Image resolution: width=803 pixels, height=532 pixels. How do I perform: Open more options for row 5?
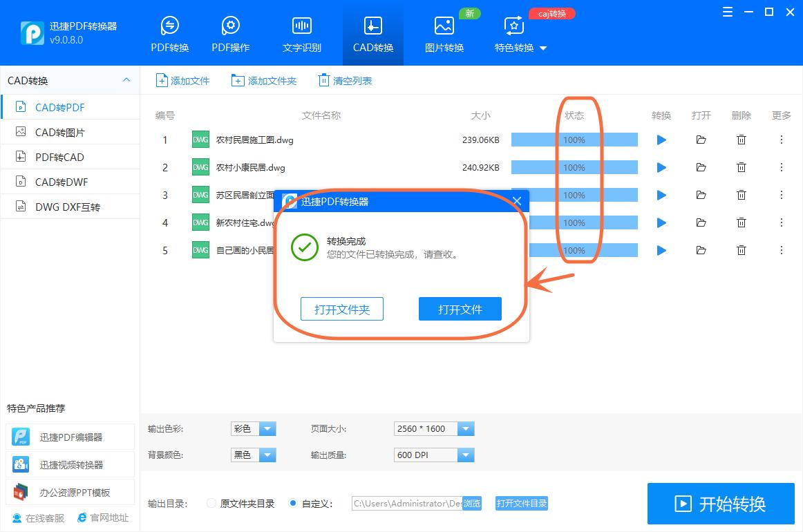click(782, 250)
